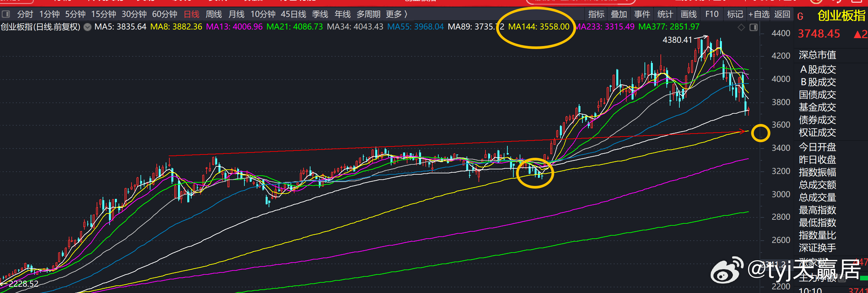The height and width of the screenshot is (293, 868).
Task: Toggle 统计 statistics mode
Action: 665,14
